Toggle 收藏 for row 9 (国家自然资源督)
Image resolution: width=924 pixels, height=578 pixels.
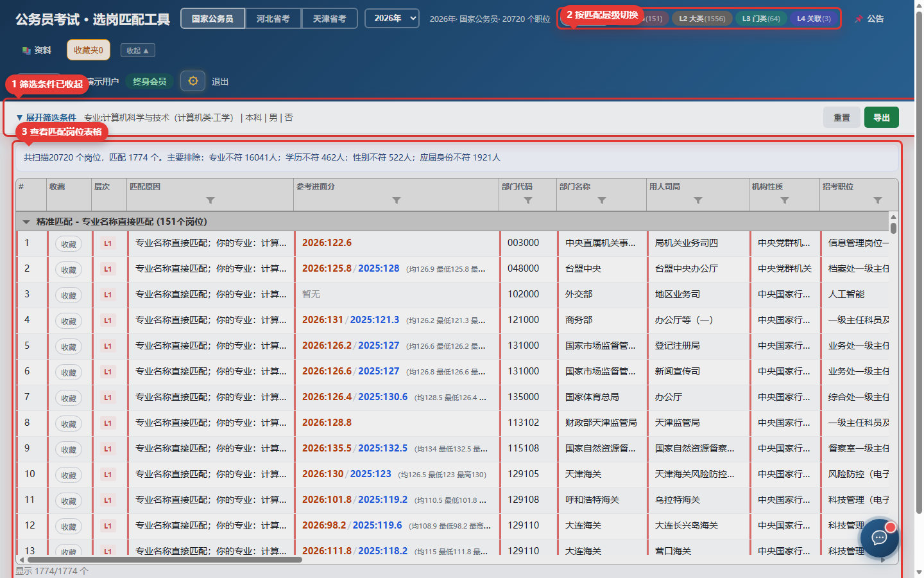[x=69, y=450]
